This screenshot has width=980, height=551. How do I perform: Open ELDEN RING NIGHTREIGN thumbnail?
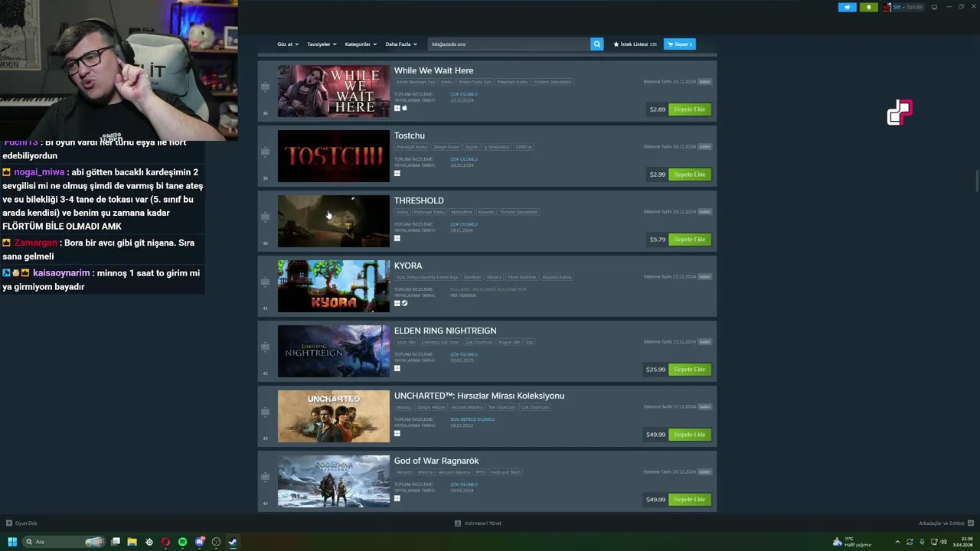[x=334, y=351]
